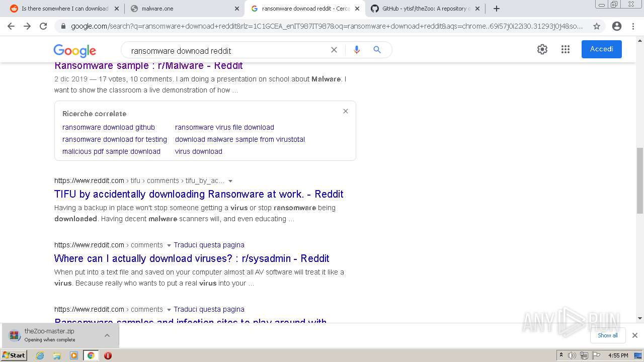Search download malware sample from virustotal

240,139
